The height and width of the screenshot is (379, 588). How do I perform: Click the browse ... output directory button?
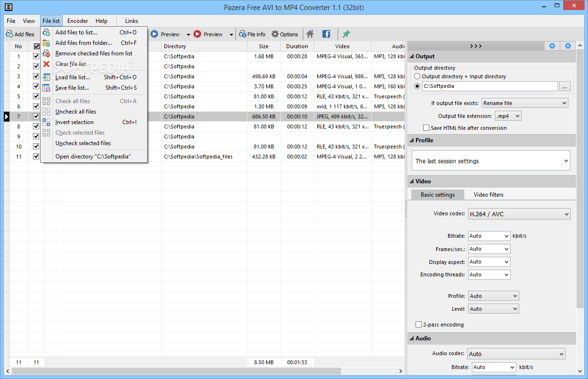[x=565, y=86]
